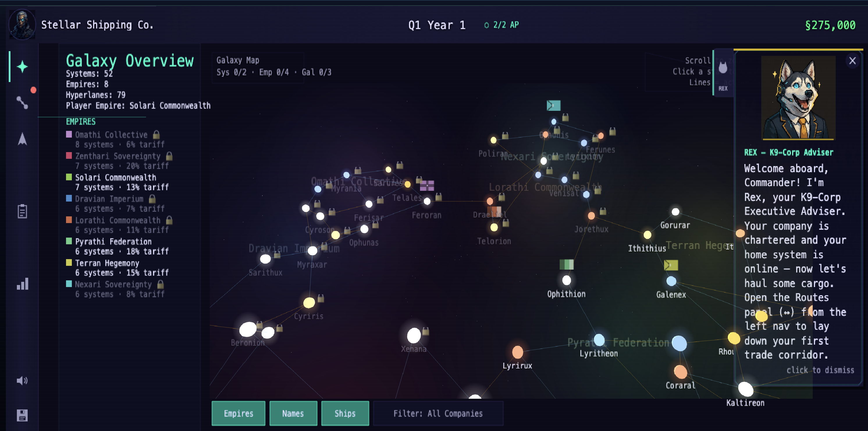Toggle the Names map overlay button
The height and width of the screenshot is (431, 868).
[x=293, y=413]
